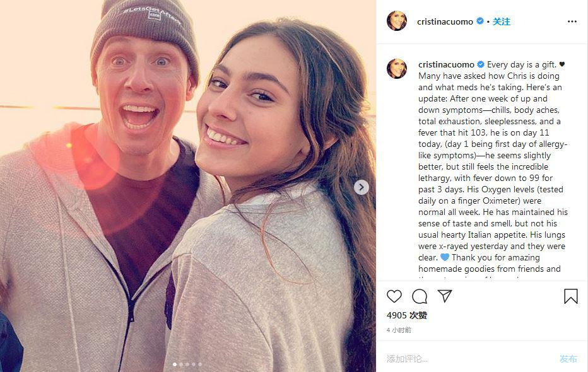Open the profile avatar in the post header
The image size is (588, 372).
[396, 21]
